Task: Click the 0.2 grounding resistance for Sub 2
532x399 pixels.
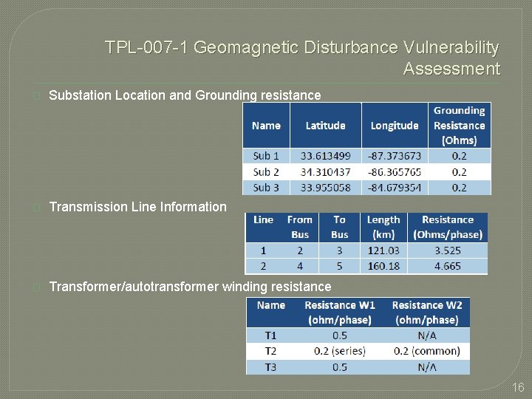Action: 460,172
